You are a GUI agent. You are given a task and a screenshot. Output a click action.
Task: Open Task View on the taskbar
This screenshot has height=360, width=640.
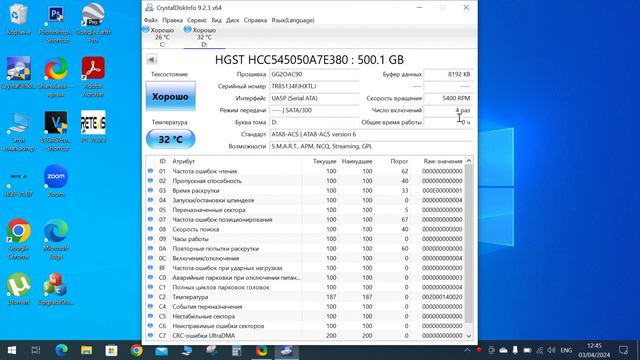[36, 350]
